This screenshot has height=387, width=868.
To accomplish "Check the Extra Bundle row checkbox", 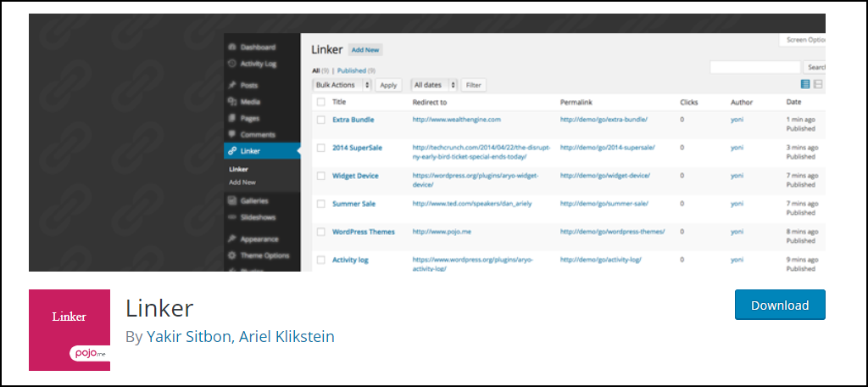I will point(320,120).
